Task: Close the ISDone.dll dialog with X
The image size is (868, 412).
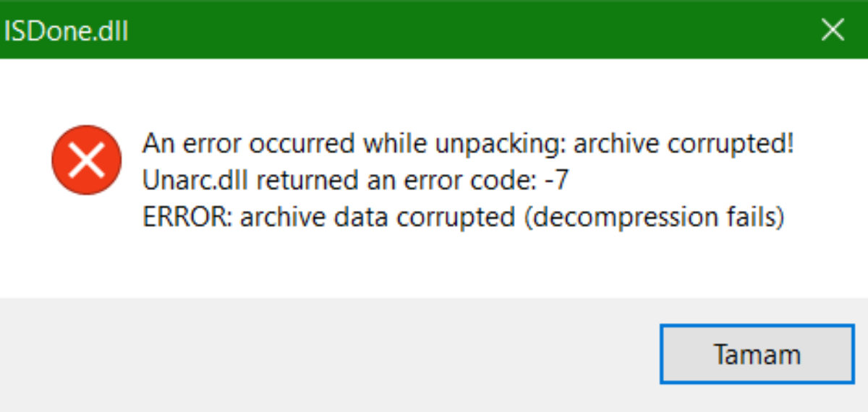Action: [833, 30]
